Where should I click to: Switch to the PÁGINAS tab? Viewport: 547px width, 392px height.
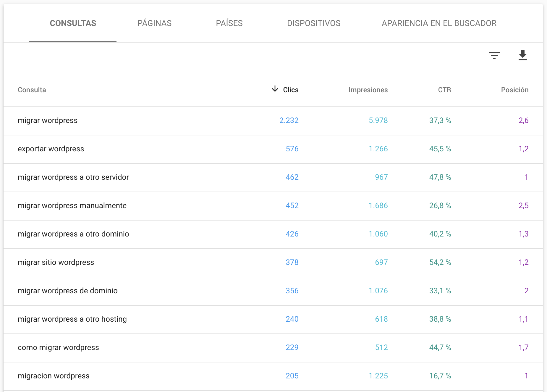154,23
